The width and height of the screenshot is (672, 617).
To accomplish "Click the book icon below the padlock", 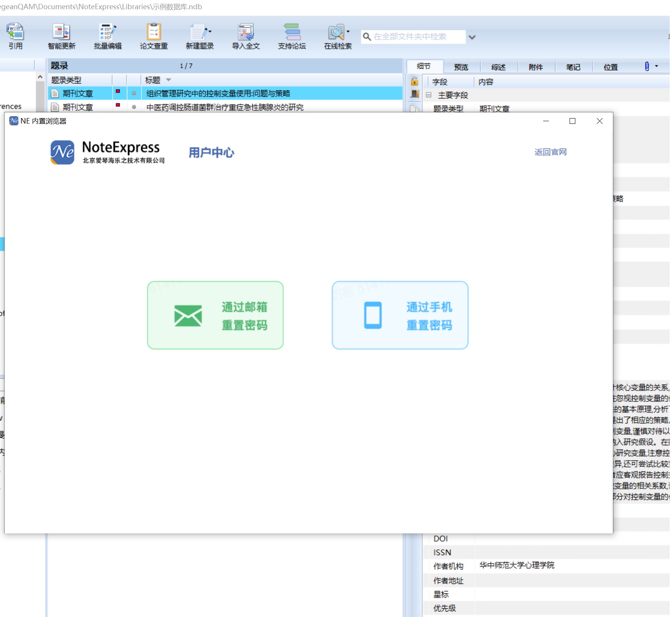I will (x=414, y=94).
